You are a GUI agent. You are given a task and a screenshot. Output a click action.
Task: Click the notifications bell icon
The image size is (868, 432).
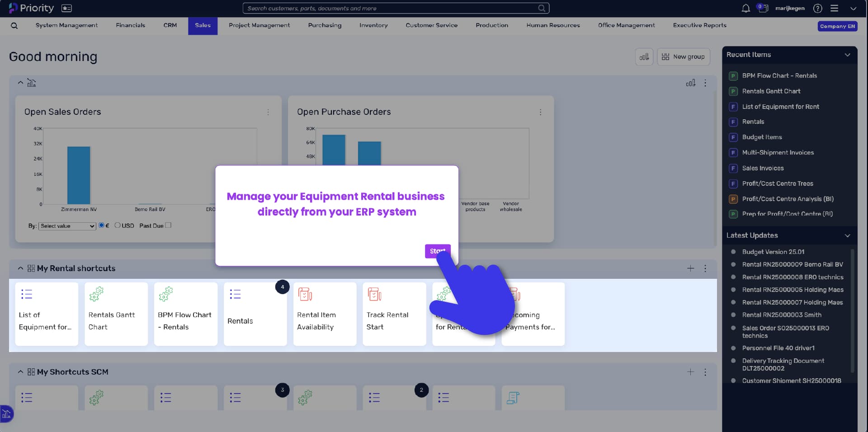746,8
